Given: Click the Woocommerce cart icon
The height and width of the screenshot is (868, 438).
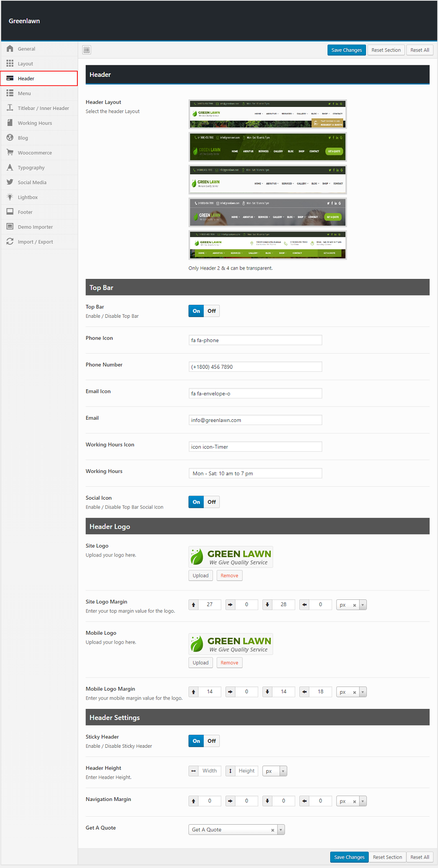Looking at the screenshot, I should tap(10, 152).
